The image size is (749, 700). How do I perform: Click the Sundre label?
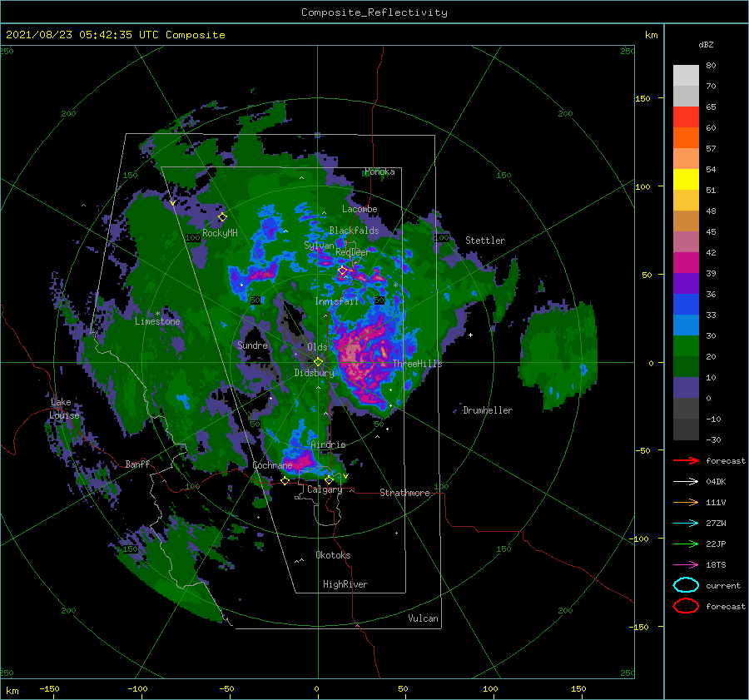tap(253, 345)
